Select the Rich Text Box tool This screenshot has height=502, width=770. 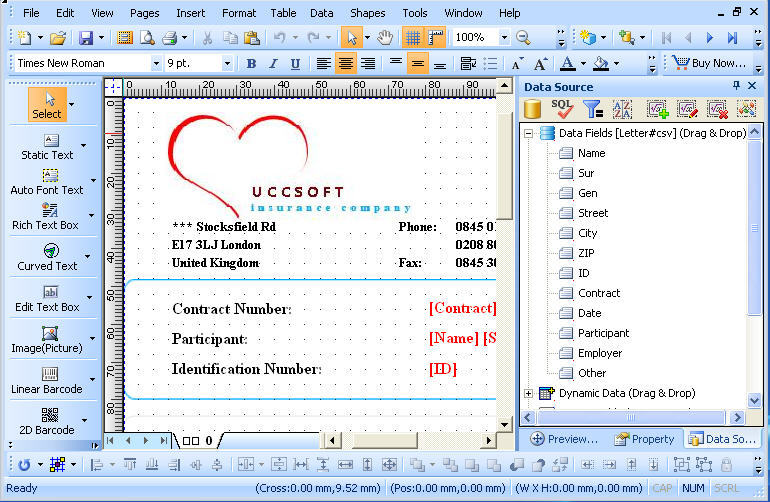click(46, 217)
